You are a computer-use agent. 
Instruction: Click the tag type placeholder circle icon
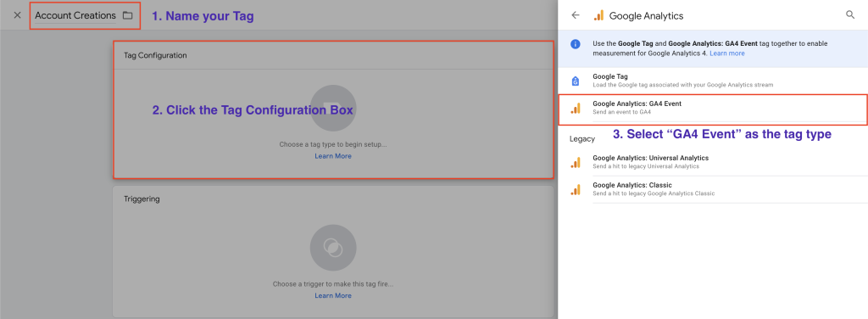(x=333, y=108)
